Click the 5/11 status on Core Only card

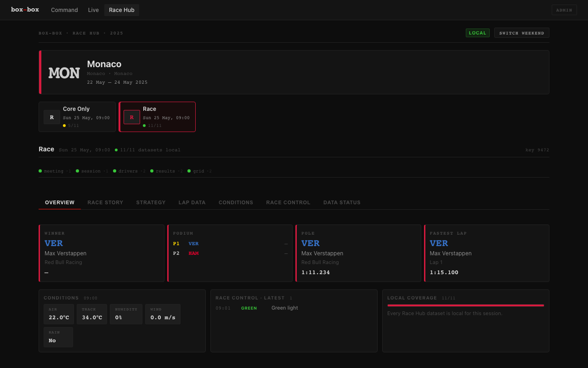71,126
